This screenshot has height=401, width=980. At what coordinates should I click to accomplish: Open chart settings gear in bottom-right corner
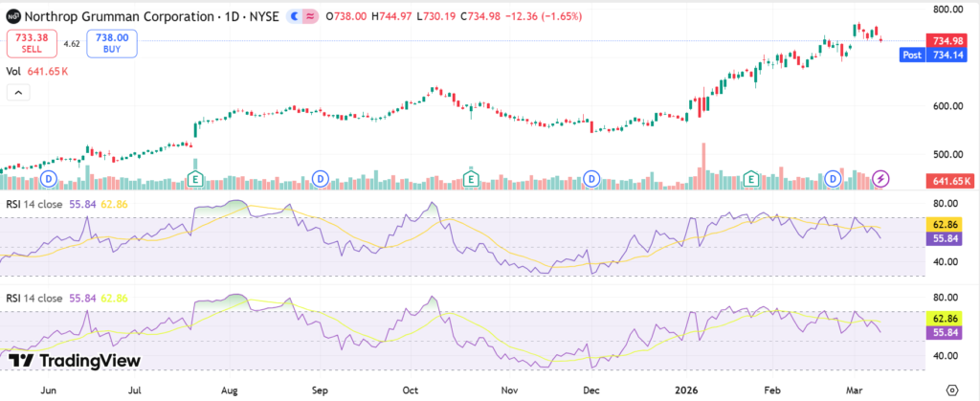[950, 390]
